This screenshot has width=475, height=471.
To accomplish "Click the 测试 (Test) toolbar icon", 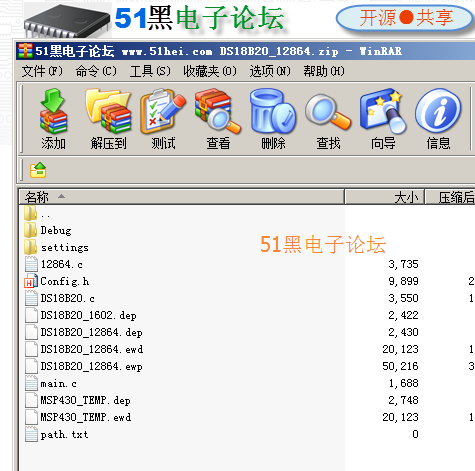I will pyautogui.click(x=163, y=111).
